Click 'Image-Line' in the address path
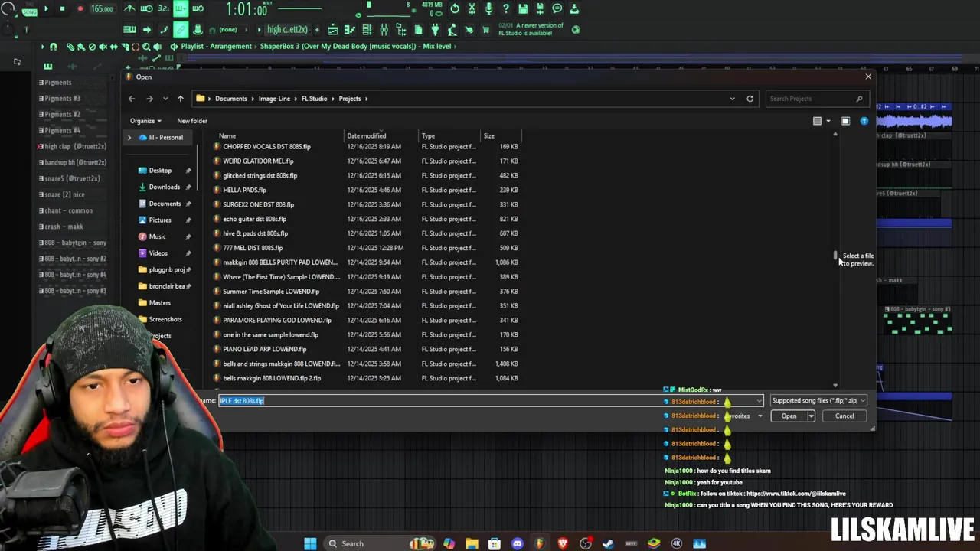 [x=274, y=98]
